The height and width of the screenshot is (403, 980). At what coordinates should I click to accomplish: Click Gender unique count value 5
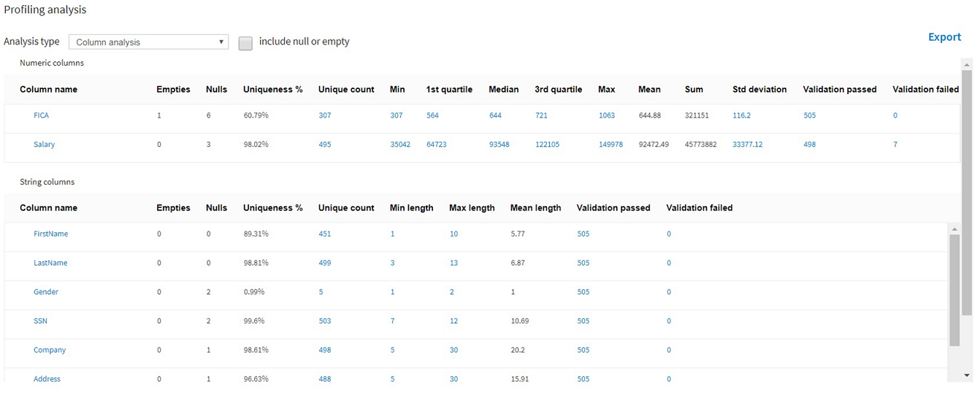321,292
